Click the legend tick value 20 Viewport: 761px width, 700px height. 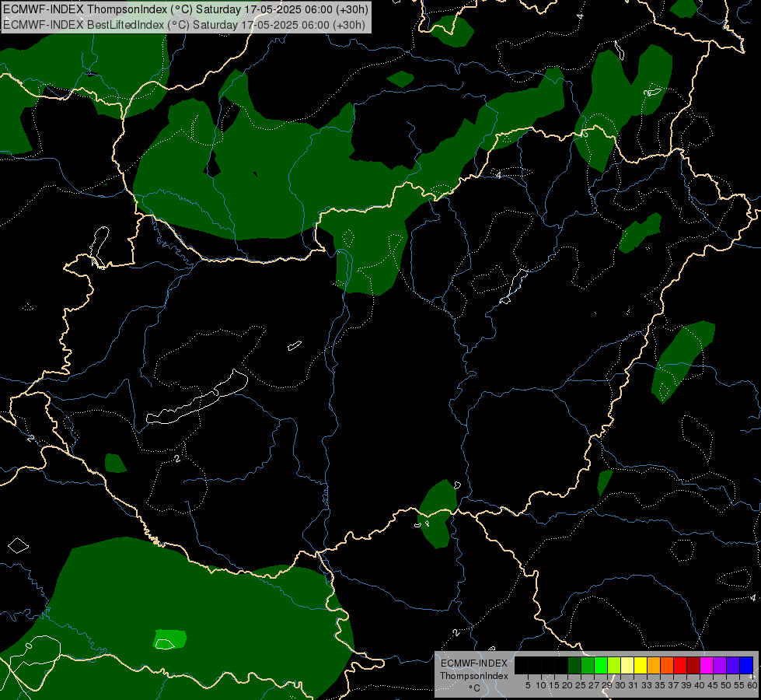[567, 685]
